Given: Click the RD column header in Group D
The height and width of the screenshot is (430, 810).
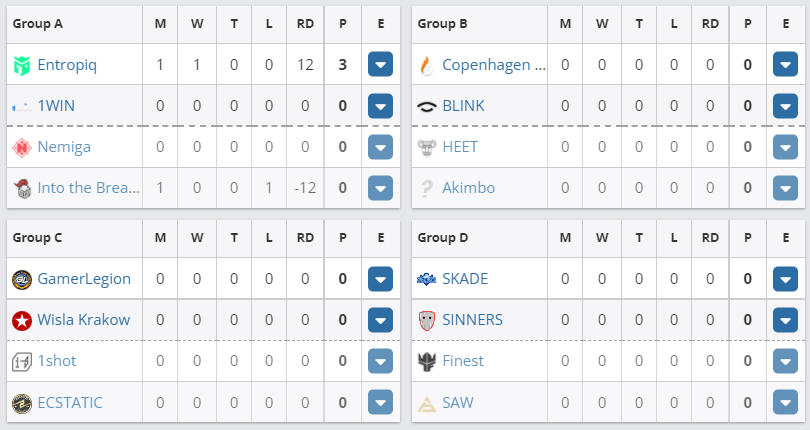Looking at the screenshot, I should [710, 237].
